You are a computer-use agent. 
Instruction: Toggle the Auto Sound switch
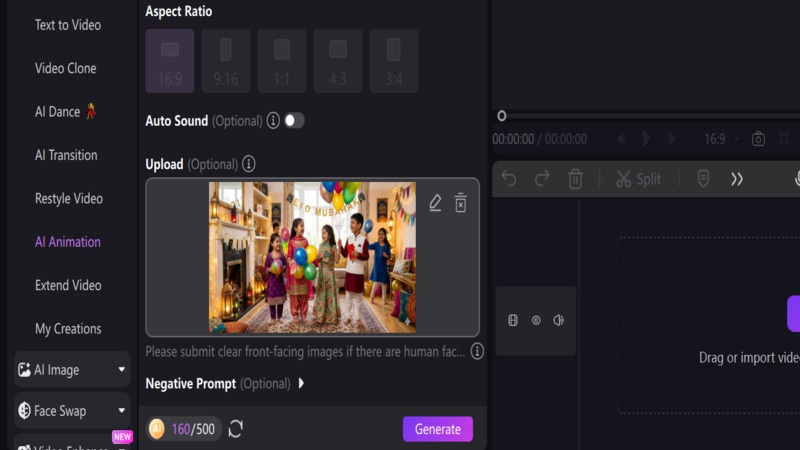pos(294,120)
